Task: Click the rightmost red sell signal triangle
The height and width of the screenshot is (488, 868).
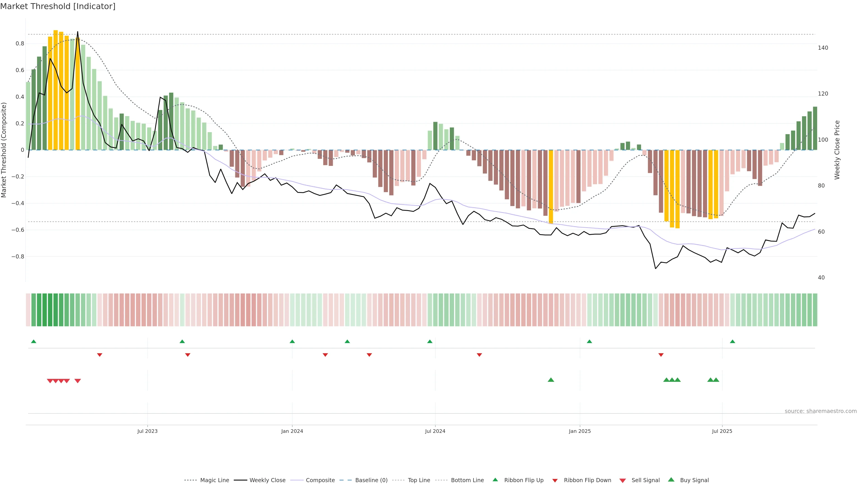Action: pyautogui.click(x=78, y=381)
